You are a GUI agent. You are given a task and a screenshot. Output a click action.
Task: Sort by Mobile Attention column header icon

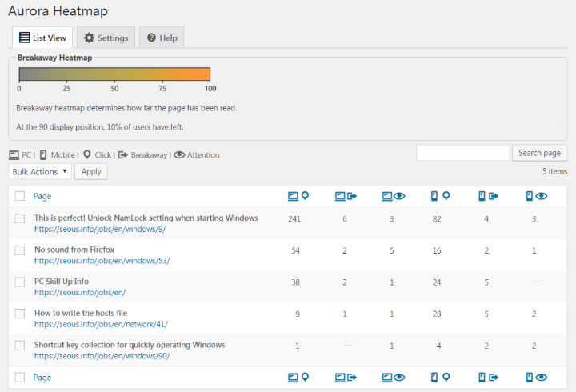[x=536, y=196]
